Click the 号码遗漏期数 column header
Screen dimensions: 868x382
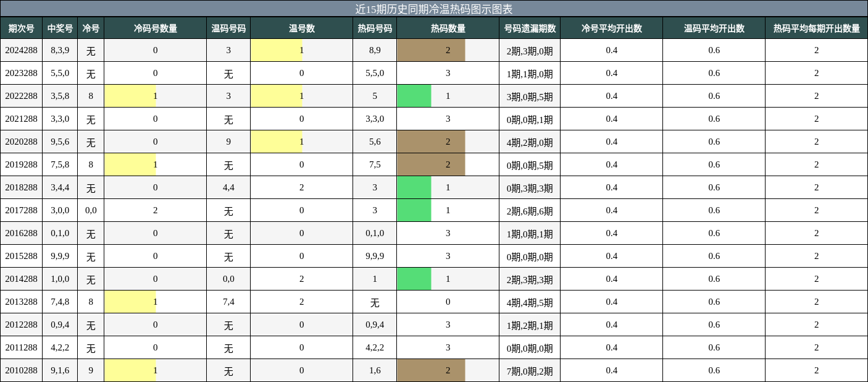[x=529, y=28]
